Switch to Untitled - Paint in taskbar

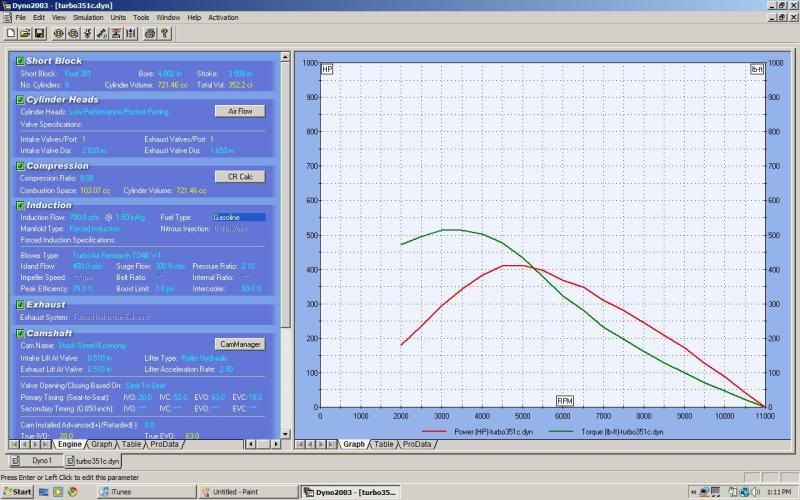[x=245, y=492]
